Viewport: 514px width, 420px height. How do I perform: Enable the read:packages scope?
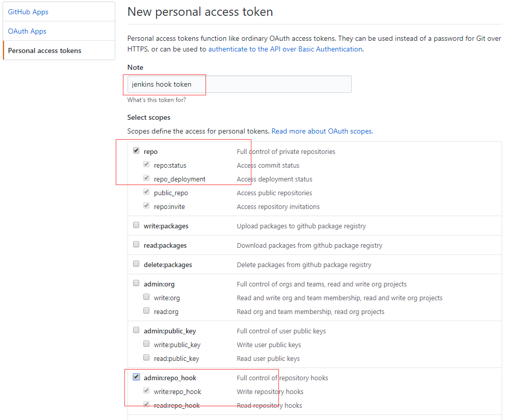coord(136,245)
